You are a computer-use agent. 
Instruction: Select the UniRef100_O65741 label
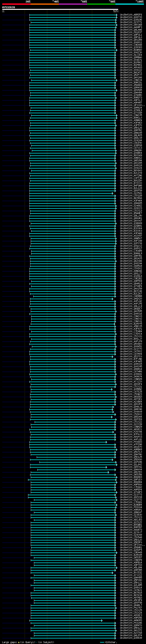coord(131,467)
